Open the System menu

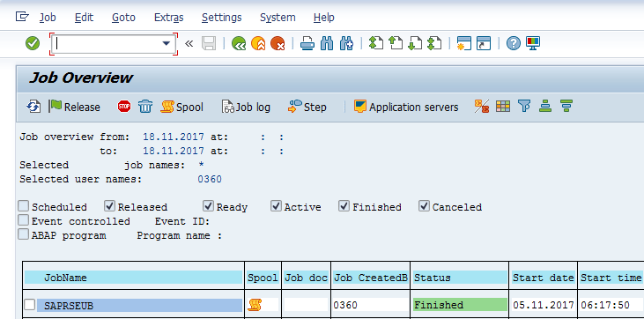(278, 18)
